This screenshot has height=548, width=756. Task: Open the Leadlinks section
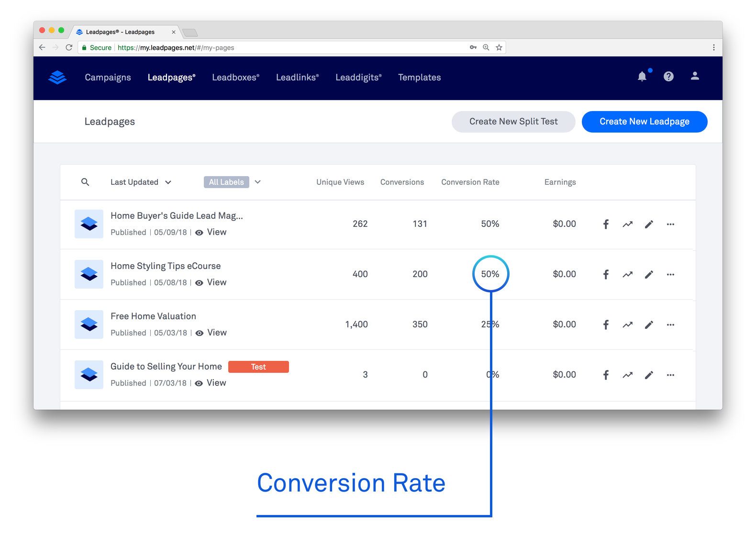[x=298, y=78]
